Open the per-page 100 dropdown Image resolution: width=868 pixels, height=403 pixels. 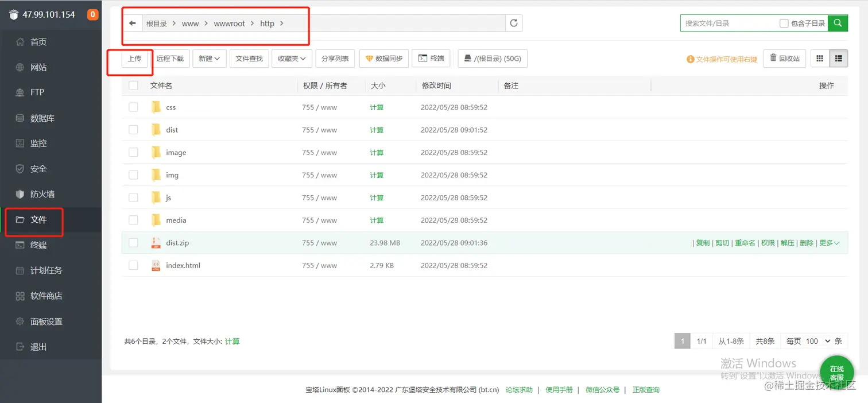click(817, 341)
